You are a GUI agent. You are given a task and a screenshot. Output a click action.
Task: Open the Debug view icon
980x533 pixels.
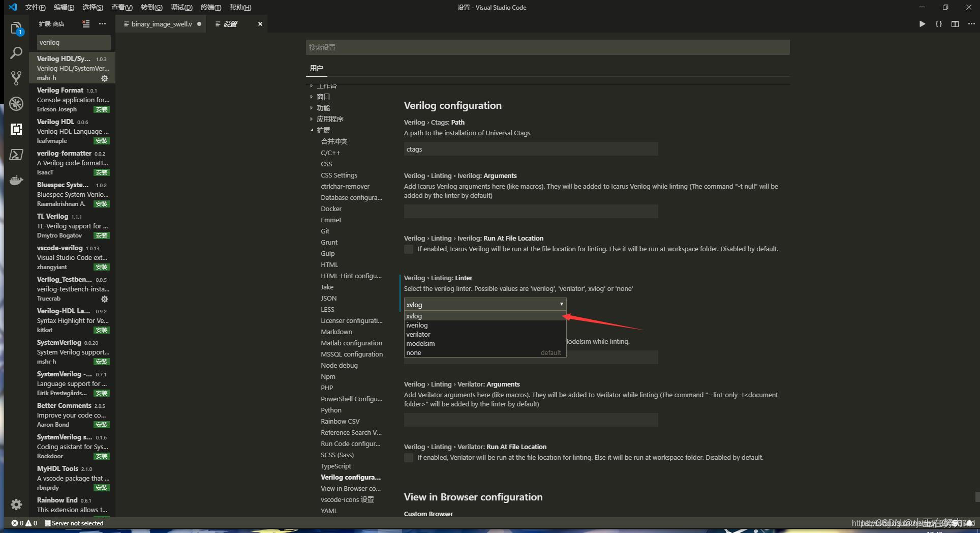point(16,103)
